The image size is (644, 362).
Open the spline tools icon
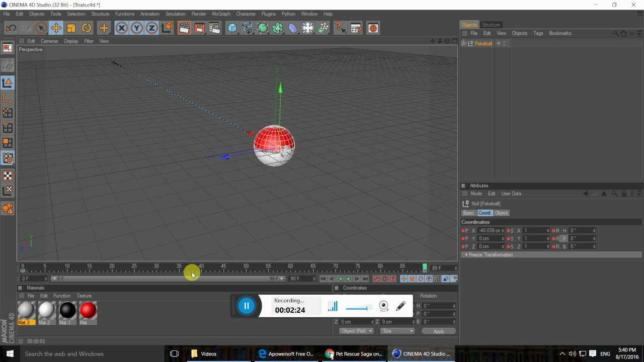click(x=247, y=28)
